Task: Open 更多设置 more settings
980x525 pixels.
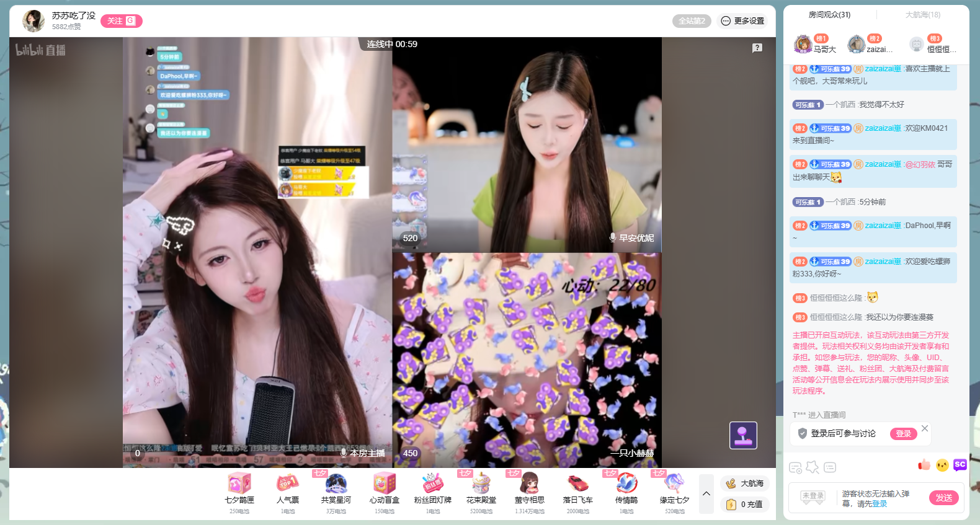Action: click(742, 21)
